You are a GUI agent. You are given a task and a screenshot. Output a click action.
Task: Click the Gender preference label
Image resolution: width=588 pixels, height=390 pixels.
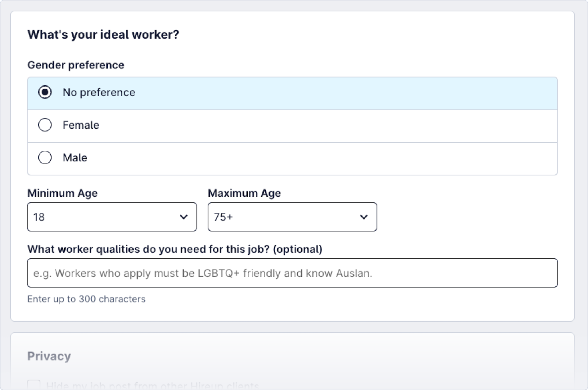pyautogui.click(x=76, y=65)
